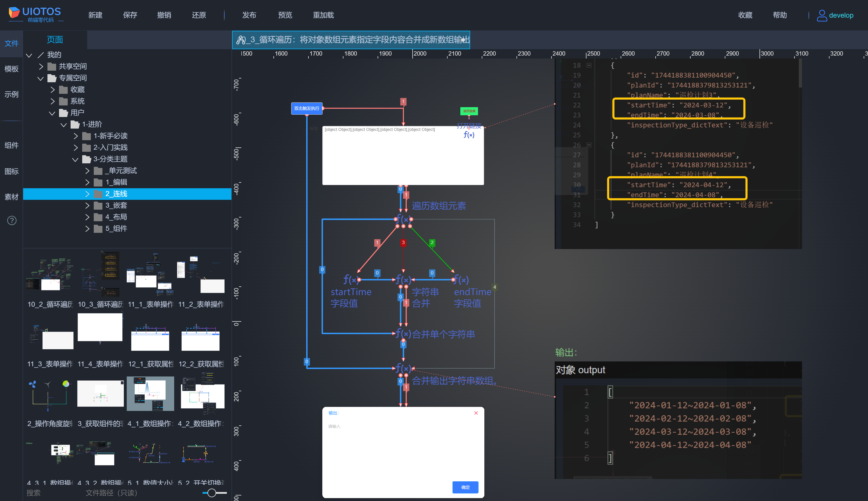Expand the 2_连线 folder

pos(87,194)
